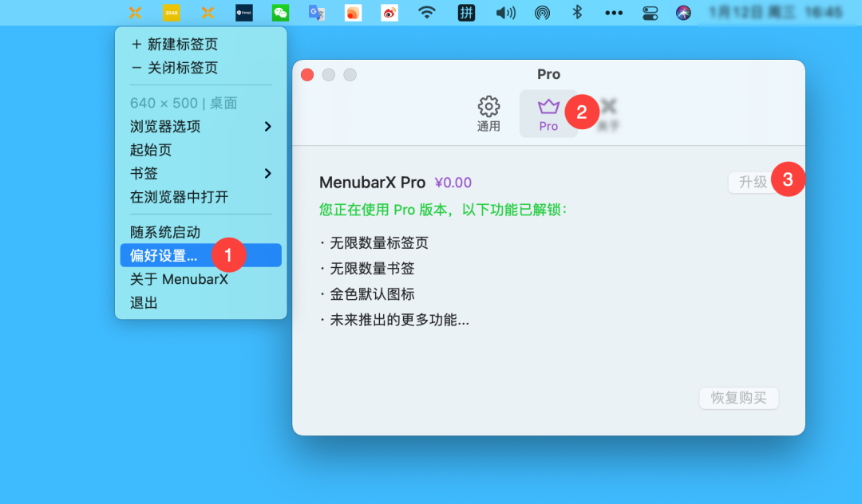This screenshot has width=862, height=504.
Task: Select 关于 MenubarX entry
Action: pyautogui.click(x=200, y=279)
